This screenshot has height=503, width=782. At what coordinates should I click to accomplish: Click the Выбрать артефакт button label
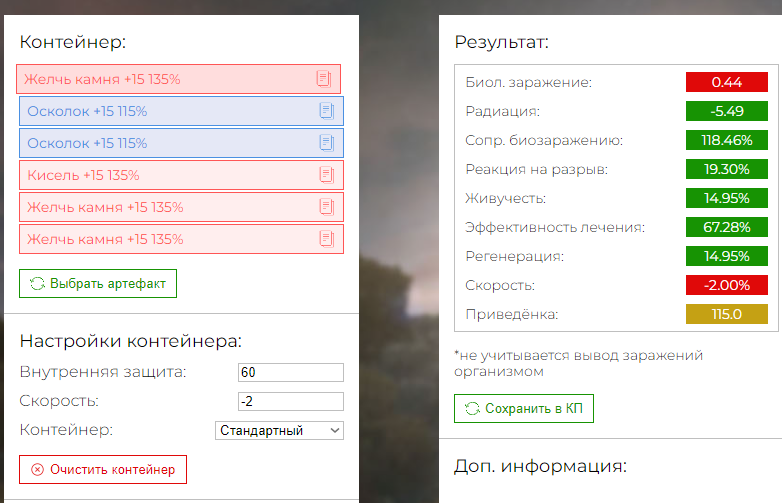tap(108, 284)
